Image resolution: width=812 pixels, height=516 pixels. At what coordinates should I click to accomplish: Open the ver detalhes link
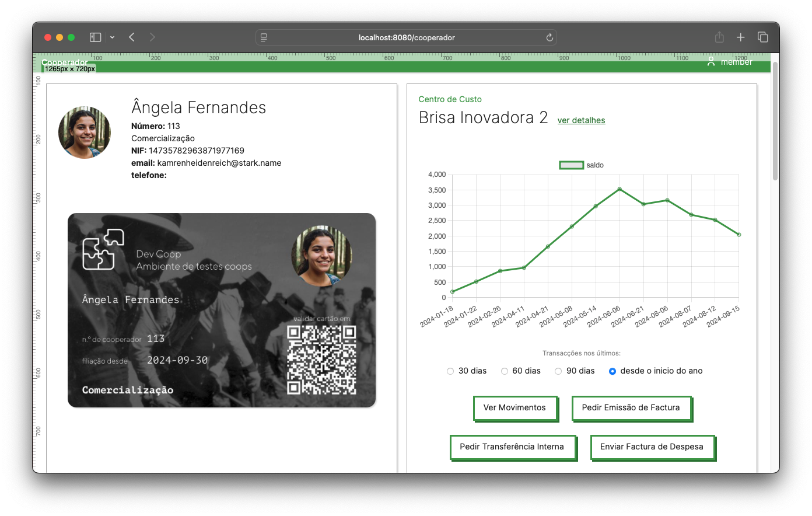[x=581, y=120]
